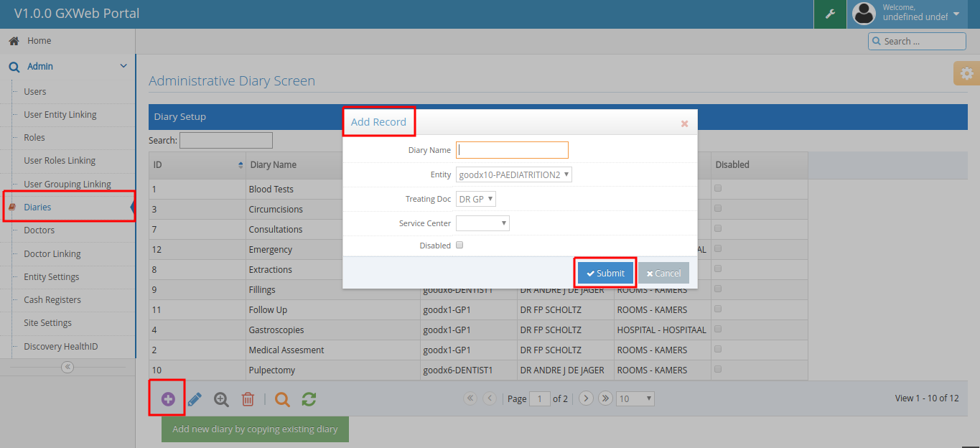The width and height of the screenshot is (980, 448).
Task: Click the green refresh grid icon
Action: click(x=309, y=399)
